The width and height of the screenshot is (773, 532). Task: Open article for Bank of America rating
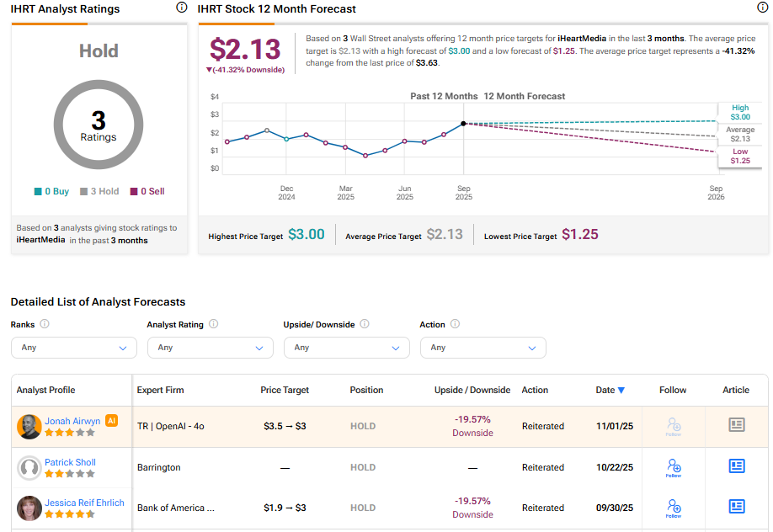[x=737, y=507]
